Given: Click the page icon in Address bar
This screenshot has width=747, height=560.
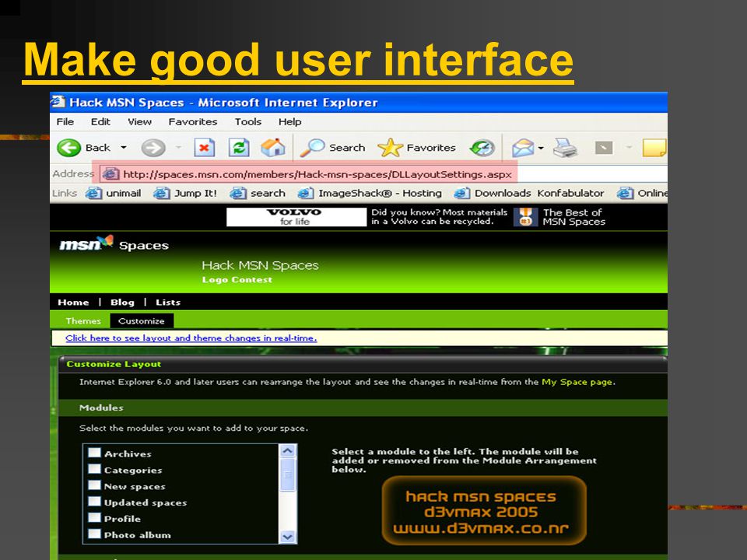Looking at the screenshot, I should (x=111, y=174).
